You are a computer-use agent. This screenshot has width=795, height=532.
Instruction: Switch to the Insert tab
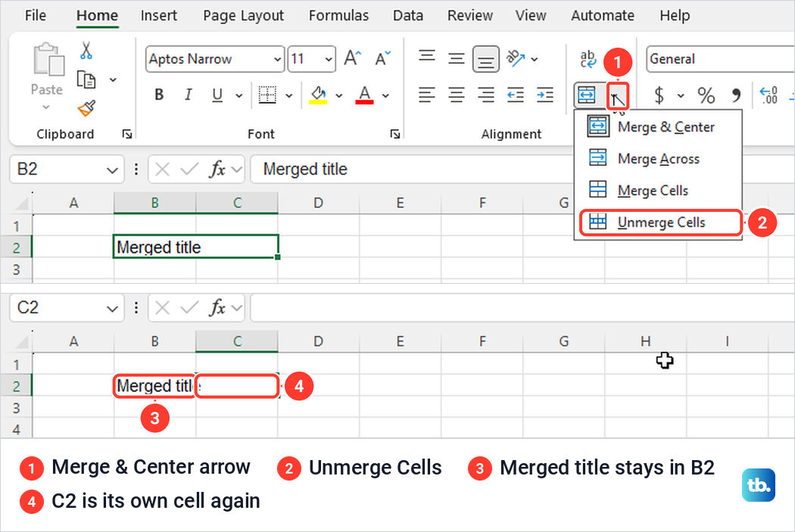tap(159, 15)
